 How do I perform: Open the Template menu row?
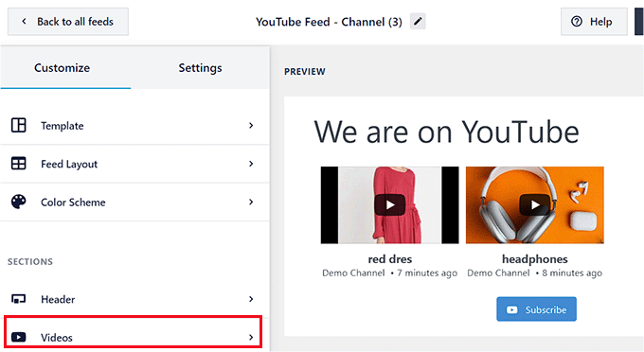point(134,126)
